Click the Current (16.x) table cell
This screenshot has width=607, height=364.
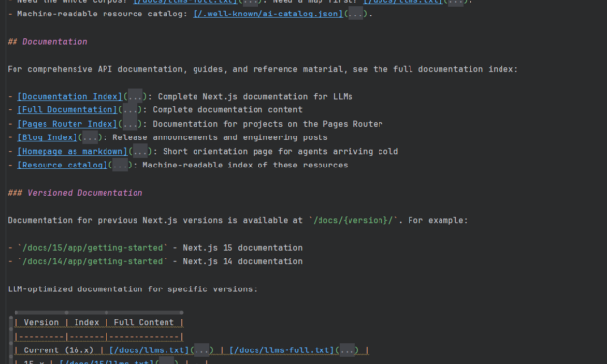tap(58, 350)
